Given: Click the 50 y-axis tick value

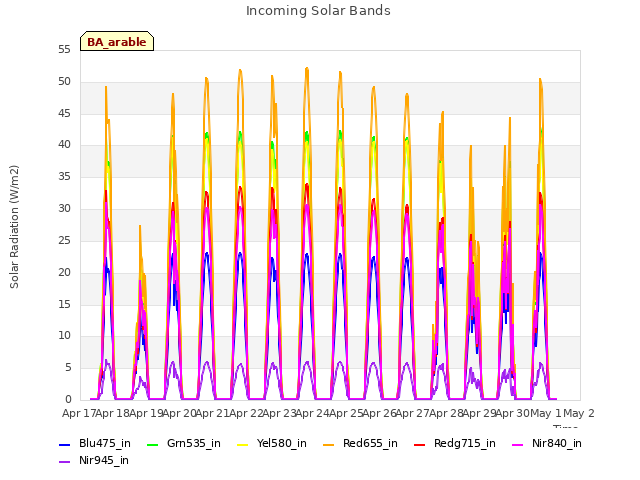Looking at the screenshot, I should [64, 82].
